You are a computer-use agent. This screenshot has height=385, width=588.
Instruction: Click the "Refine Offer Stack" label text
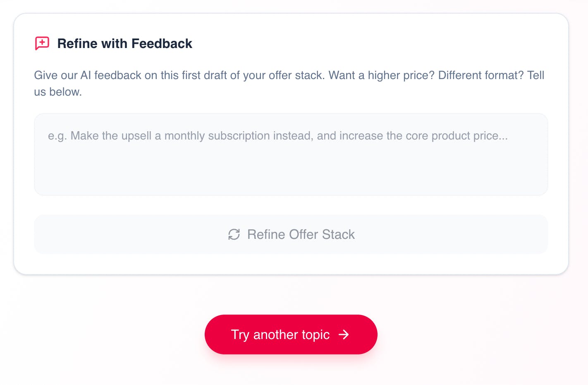[301, 234]
